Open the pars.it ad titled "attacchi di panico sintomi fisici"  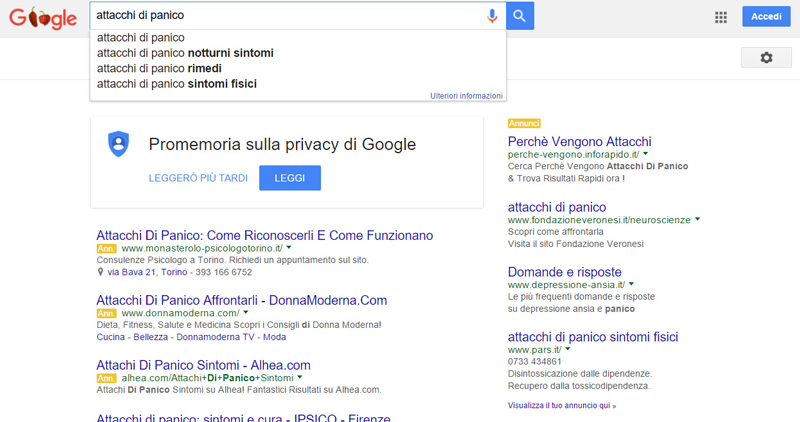[593, 337]
